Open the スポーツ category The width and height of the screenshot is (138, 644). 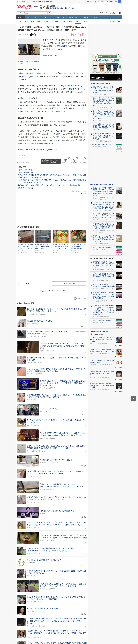(x=56, y=21)
